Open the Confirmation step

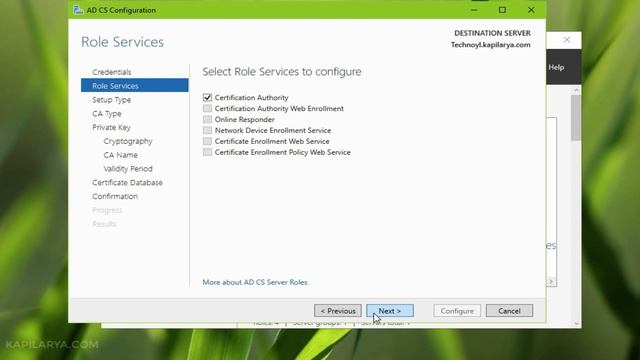115,196
